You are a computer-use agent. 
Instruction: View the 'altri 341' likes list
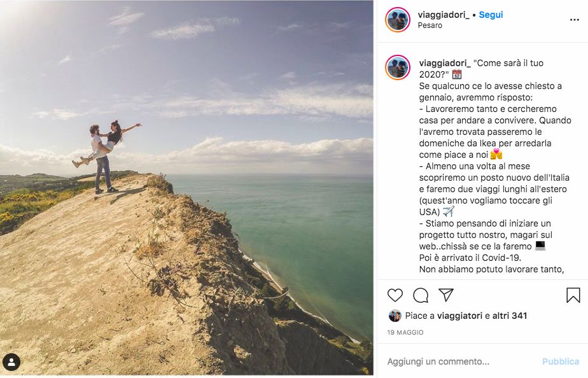tap(509, 316)
